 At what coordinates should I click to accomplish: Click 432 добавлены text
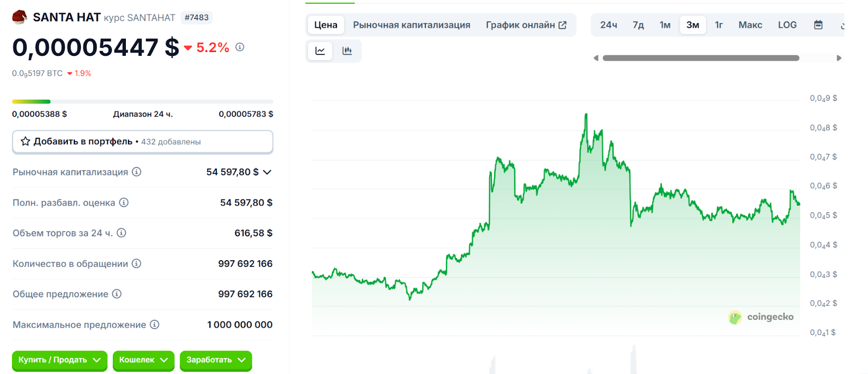pyautogui.click(x=171, y=142)
